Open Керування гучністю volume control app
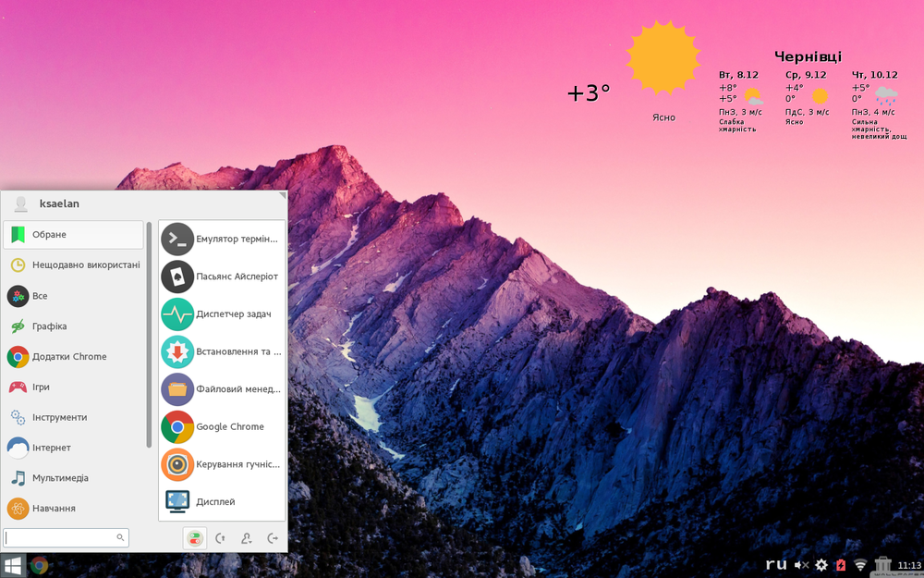This screenshot has height=578, width=924. pos(222,464)
